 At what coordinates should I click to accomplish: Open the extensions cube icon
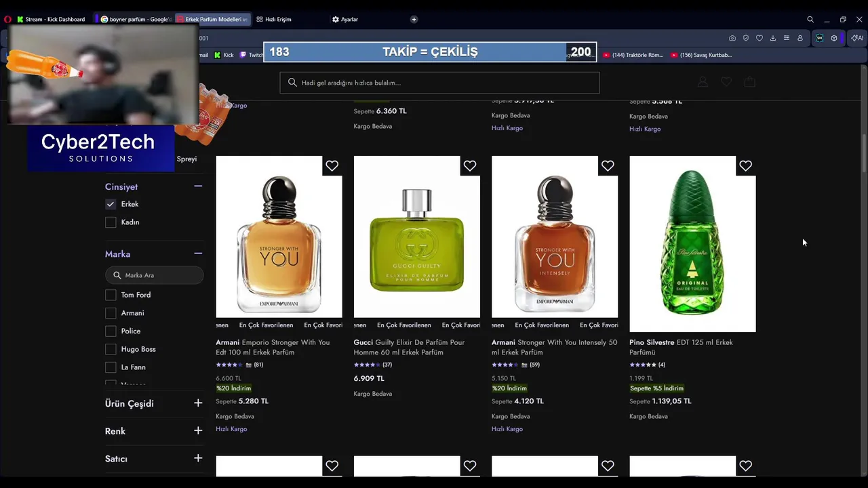click(x=834, y=38)
